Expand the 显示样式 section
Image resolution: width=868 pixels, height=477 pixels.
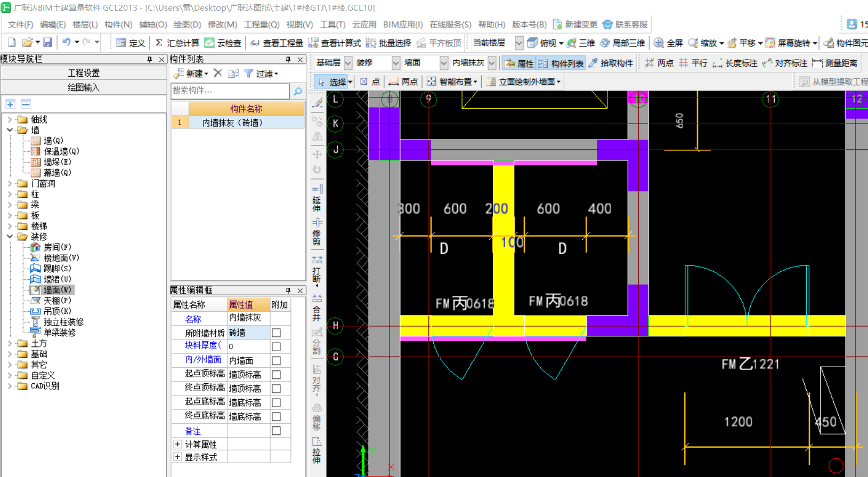click(177, 457)
